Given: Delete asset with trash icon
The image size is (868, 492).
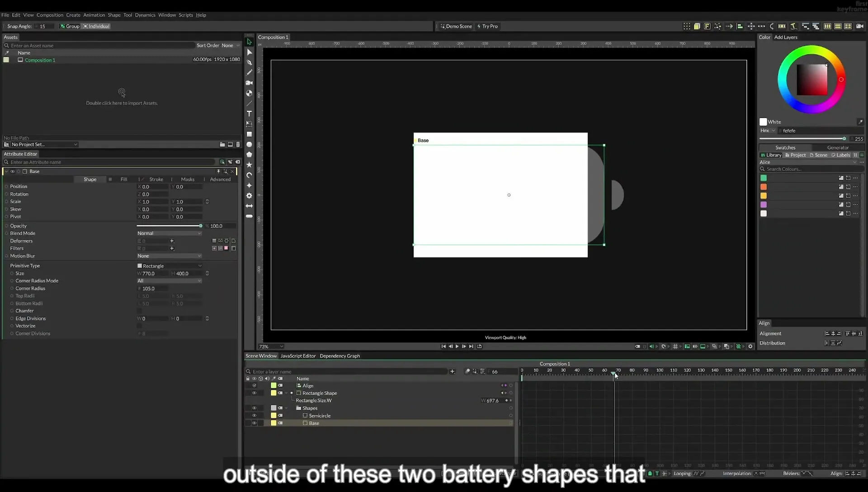Looking at the screenshot, I should [238, 144].
